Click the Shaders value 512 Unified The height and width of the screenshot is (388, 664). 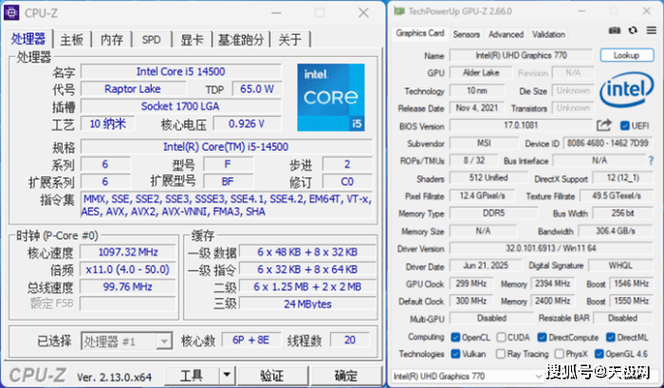[x=488, y=177]
